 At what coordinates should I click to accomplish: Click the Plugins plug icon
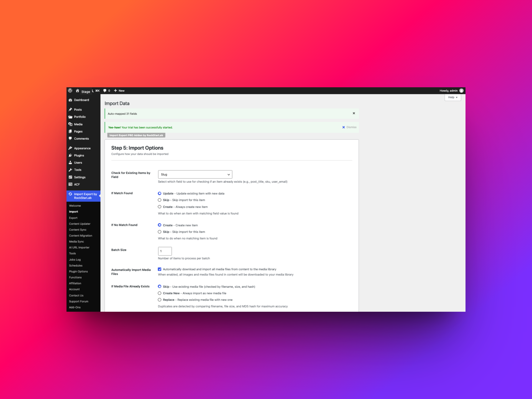70,155
